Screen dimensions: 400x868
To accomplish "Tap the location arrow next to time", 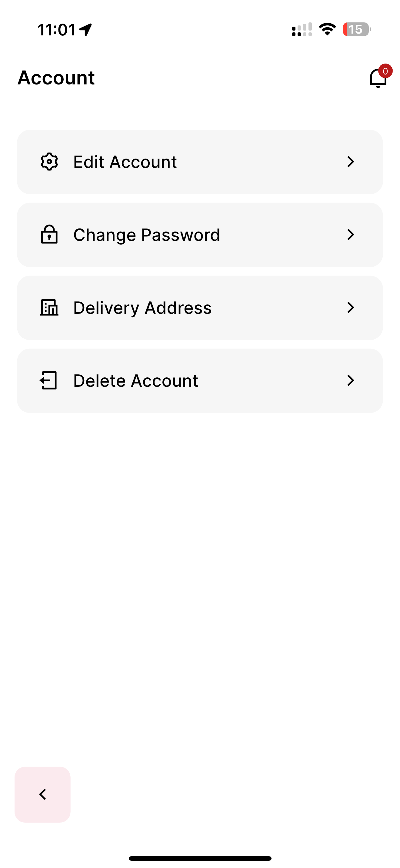I will click(x=86, y=30).
